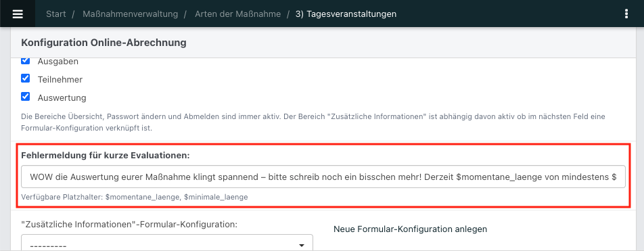Click into the Fehlermeldung für kurze Evaluationen field
644x251 pixels.
tap(323, 177)
